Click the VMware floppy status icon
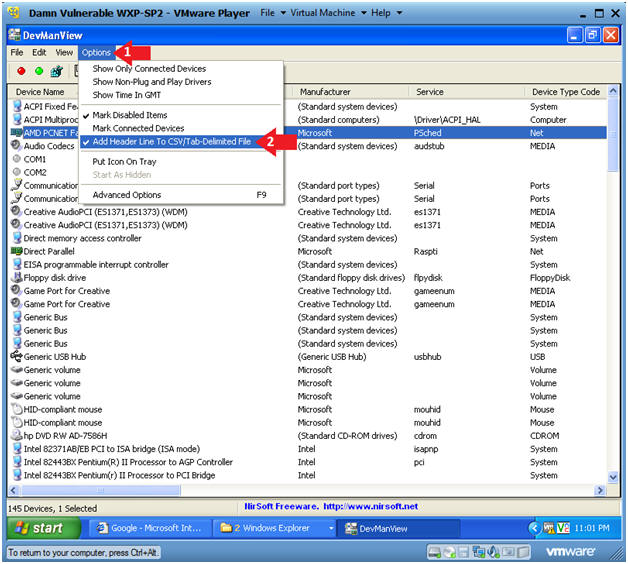The height and width of the screenshot is (564, 628). coord(463,552)
